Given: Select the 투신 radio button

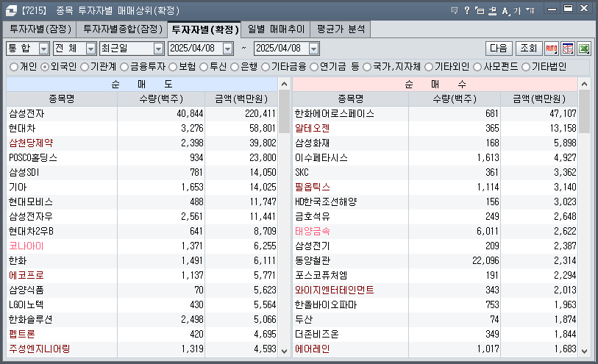Looking at the screenshot, I should click(x=204, y=67).
